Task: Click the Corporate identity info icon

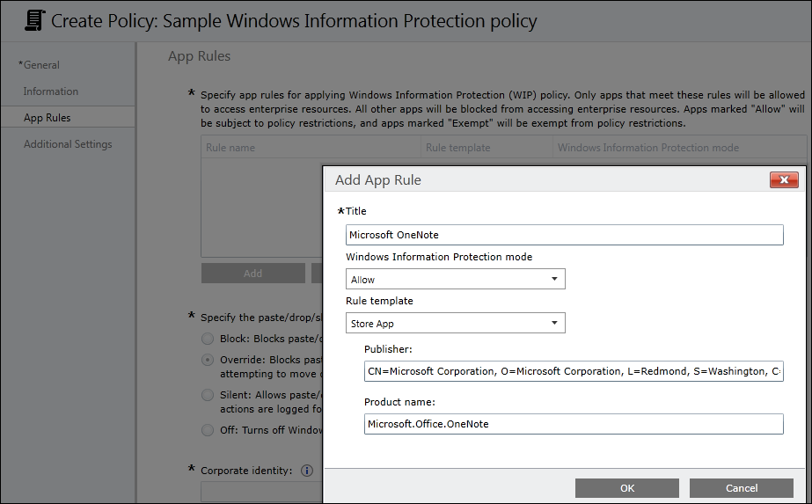Action: [307, 471]
